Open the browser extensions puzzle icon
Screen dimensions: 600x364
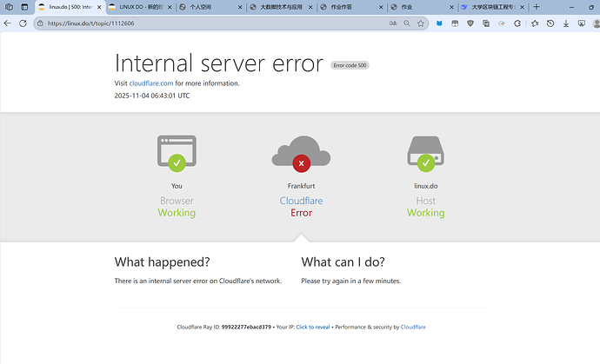pos(517,23)
